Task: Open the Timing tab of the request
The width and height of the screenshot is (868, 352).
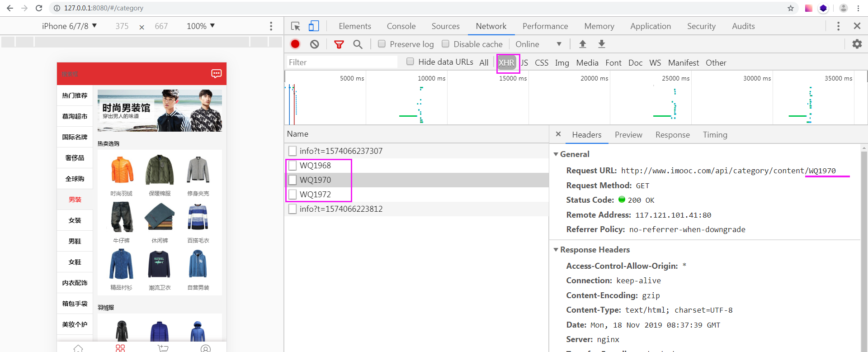Action: click(715, 135)
